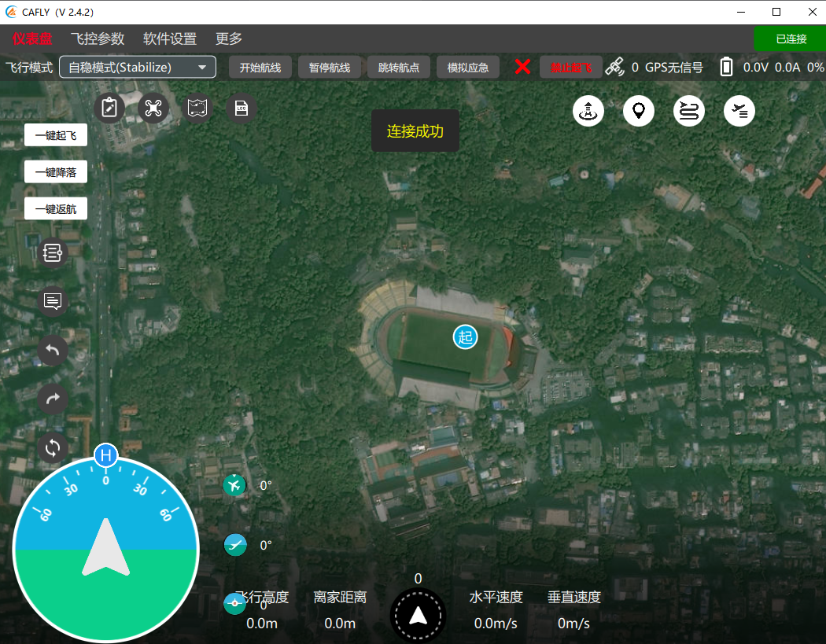Open the 更多 menu

tap(229, 39)
